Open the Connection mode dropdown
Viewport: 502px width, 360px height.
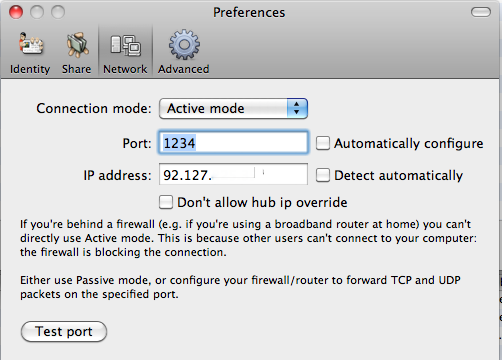233,108
